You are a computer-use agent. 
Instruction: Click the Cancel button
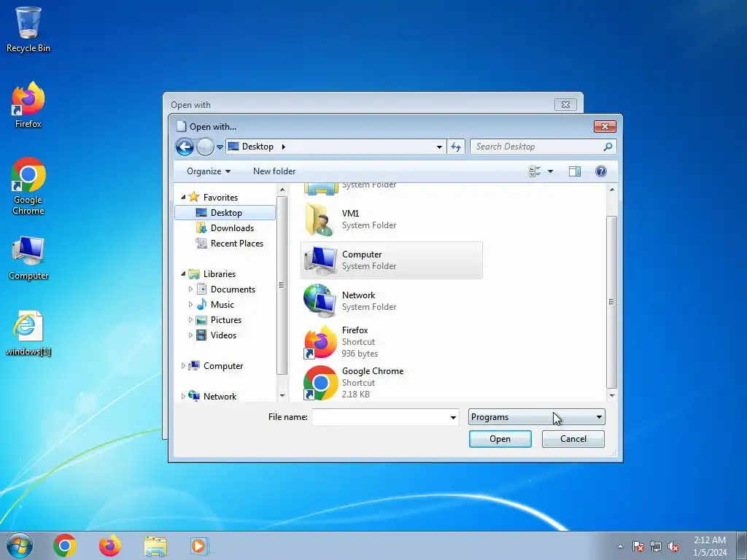point(573,439)
